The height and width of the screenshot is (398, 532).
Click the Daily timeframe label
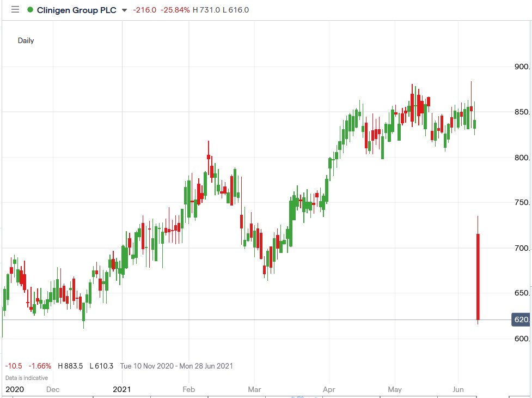tap(25, 40)
